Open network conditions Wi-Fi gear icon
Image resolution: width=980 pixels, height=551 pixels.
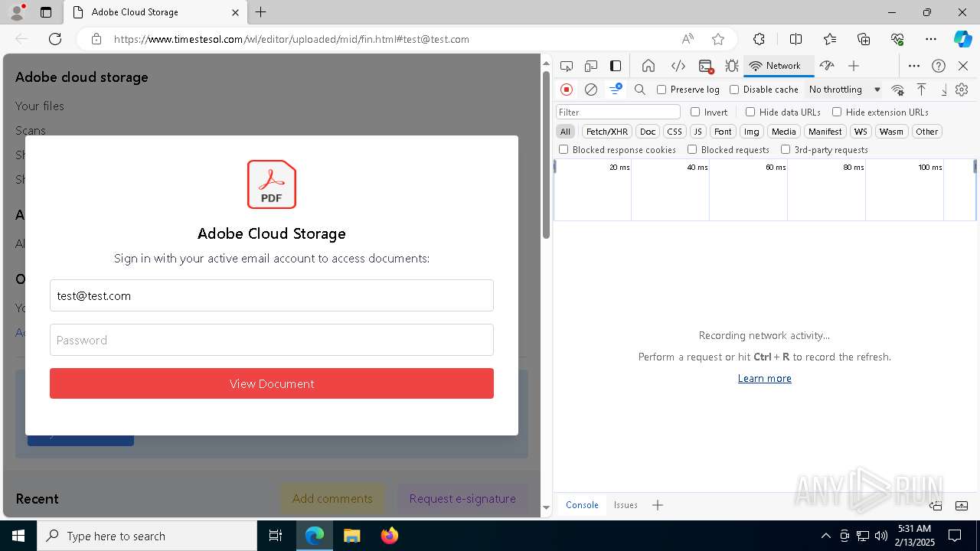897,90
